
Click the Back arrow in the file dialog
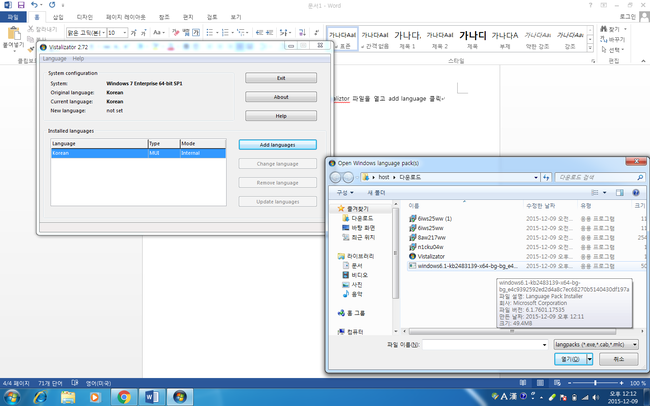(x=335, y=177)
